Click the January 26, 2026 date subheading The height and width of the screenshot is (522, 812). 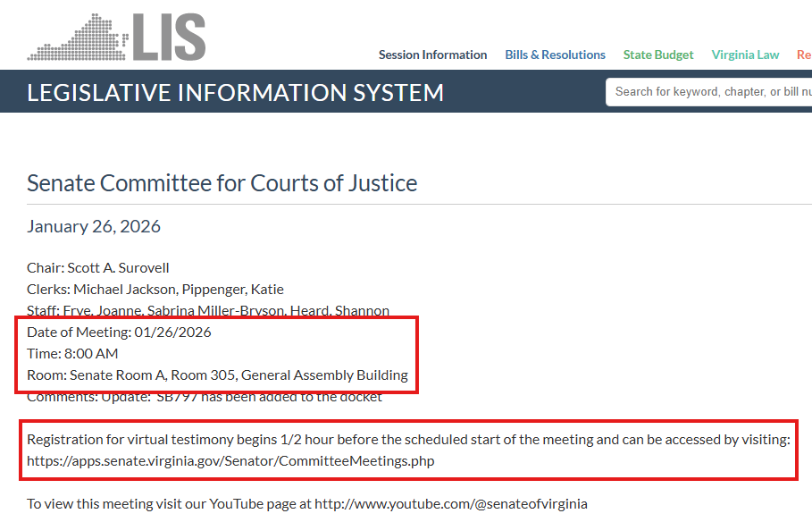94,226
